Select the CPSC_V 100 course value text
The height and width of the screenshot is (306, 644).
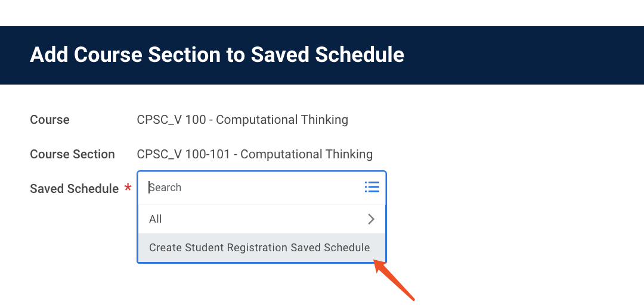pyautogui.click(x=171, y=120)
